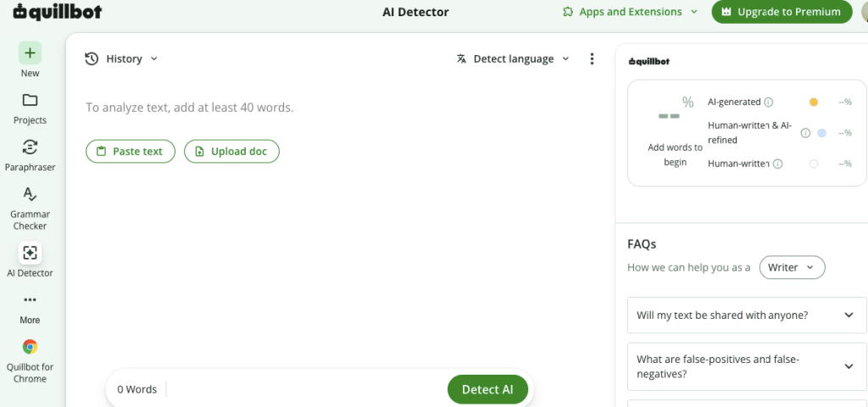868x407 pixels.
Task: Select the AI Detector sidebar icon
Action: pos(30,253)
